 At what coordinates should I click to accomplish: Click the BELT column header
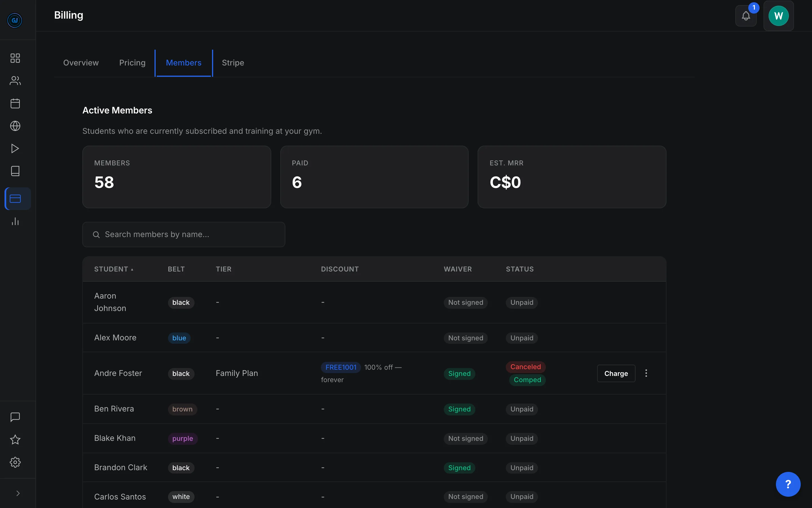click(176, 269)
